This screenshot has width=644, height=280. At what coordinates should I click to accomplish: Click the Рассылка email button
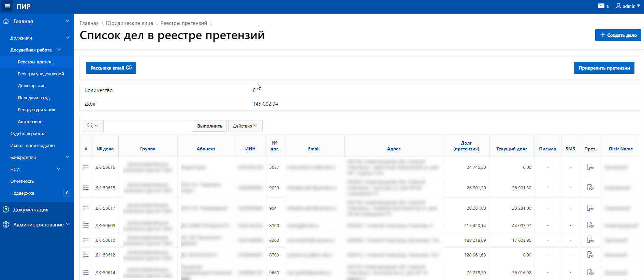111,68
